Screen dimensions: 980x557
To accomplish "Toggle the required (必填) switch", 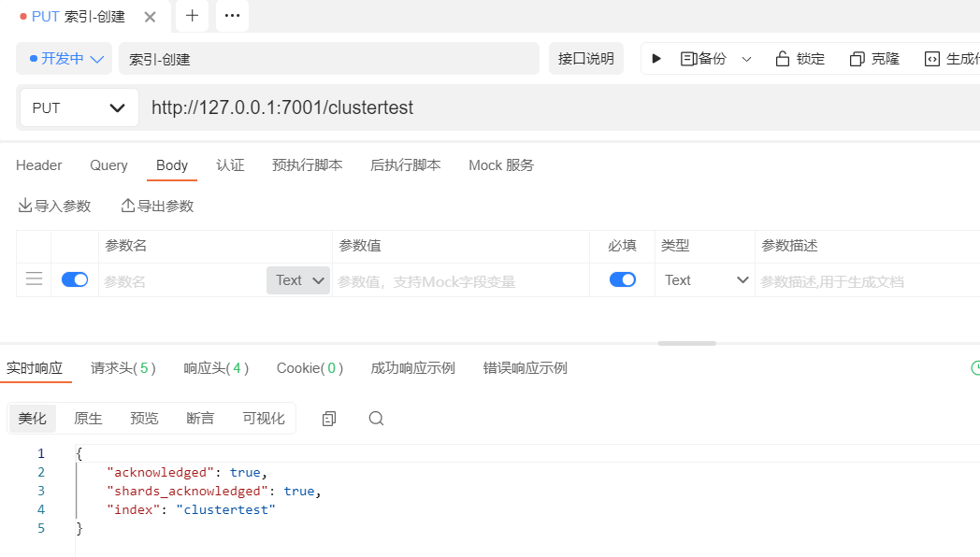I will coord(622,279).
